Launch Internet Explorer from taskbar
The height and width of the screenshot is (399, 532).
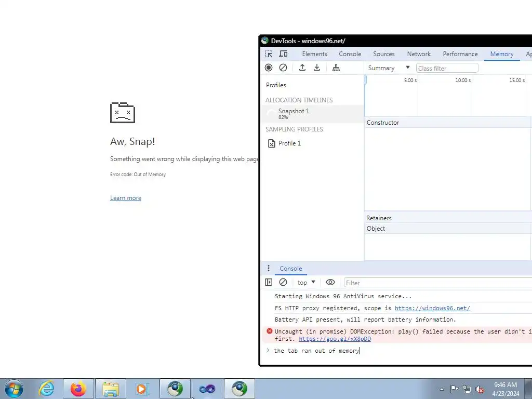pyautogui.click(x=46, y=389)
